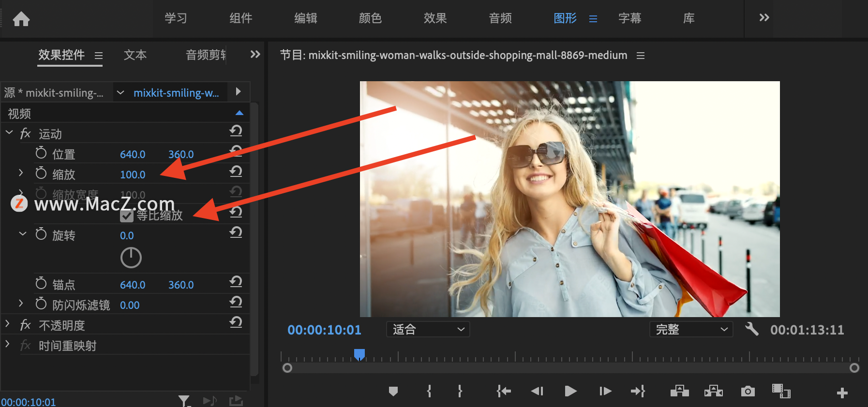
Task: Expand the Scale (缩放) property
Action: point(21,173)
